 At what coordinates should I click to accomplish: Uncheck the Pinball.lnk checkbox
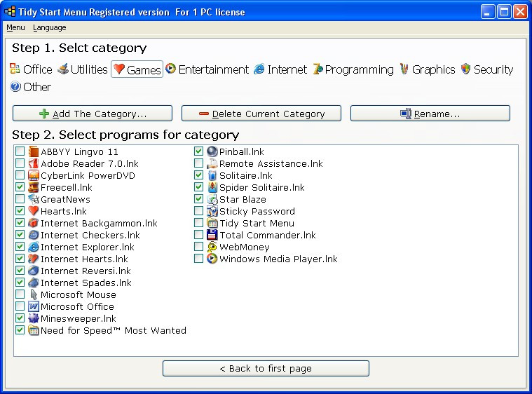(198, 151)
